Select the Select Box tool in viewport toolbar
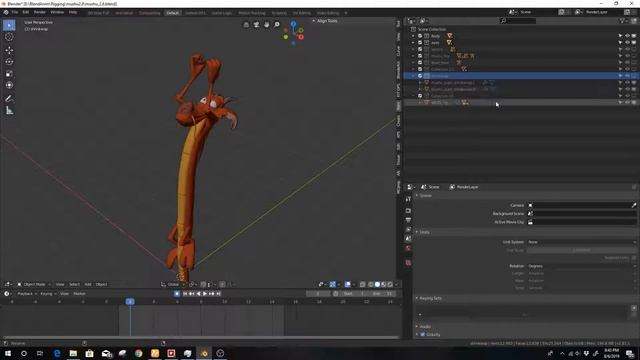This screenshot has width=640, height=360. (9, 25)
